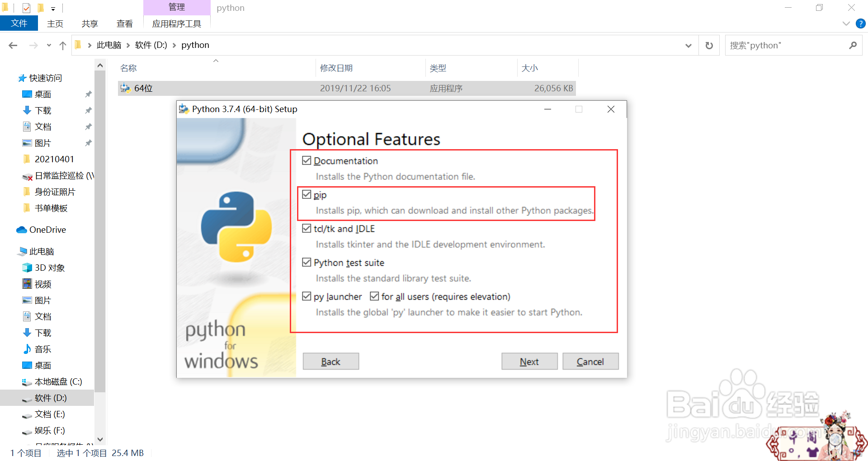Sort files by 类型 column

438,68
